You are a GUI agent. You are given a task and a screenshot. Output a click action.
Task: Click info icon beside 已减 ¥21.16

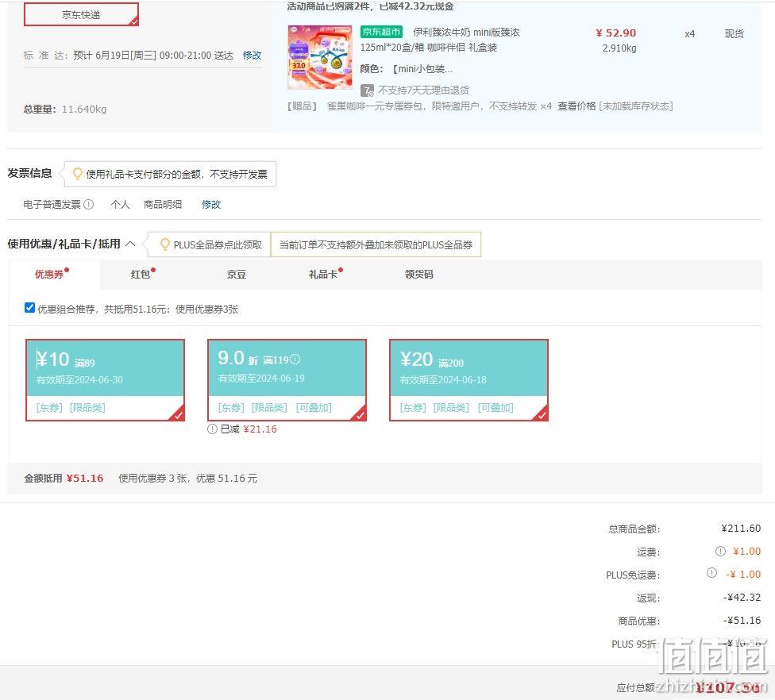tap(212, 429)
